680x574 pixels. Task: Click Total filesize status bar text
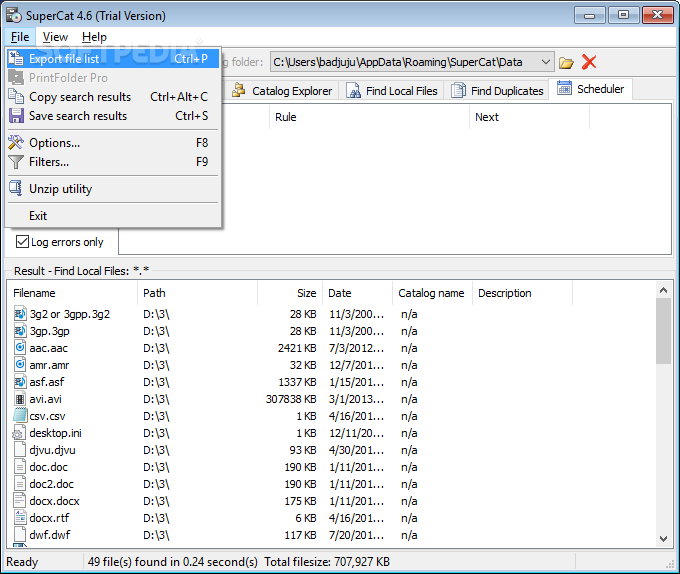coord(327,562)
